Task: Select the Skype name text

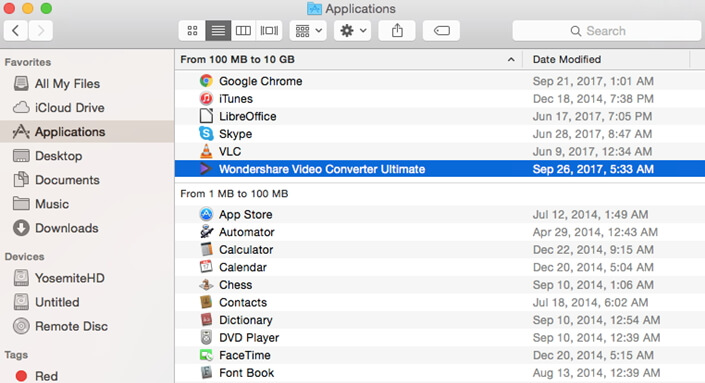Action: tap(235, 134)
